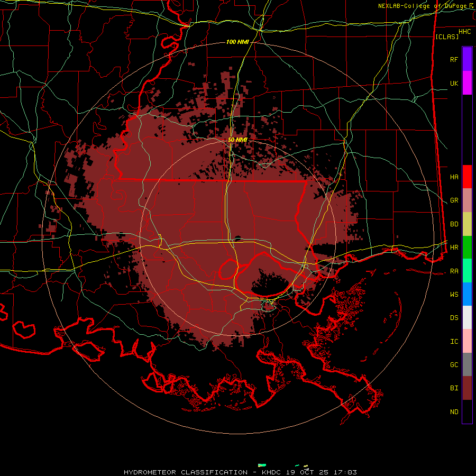
Task: Click the blue WS legend swatch
Action: (x=467, y=294)
